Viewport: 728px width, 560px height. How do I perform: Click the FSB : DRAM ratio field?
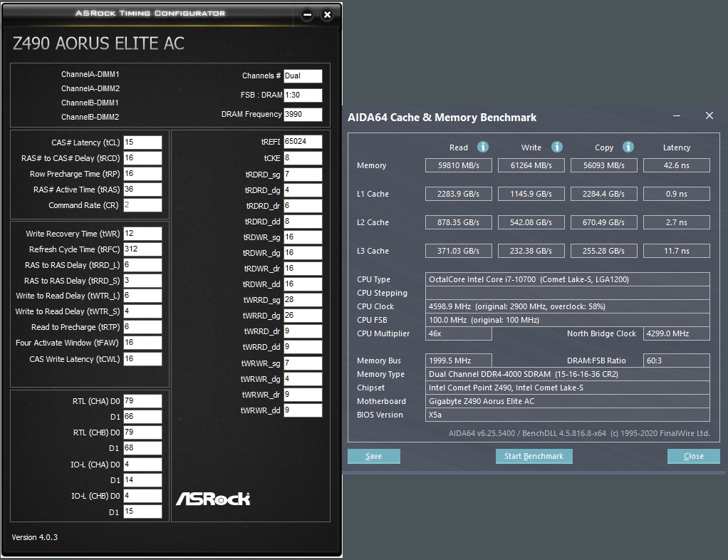coord(303,95)
